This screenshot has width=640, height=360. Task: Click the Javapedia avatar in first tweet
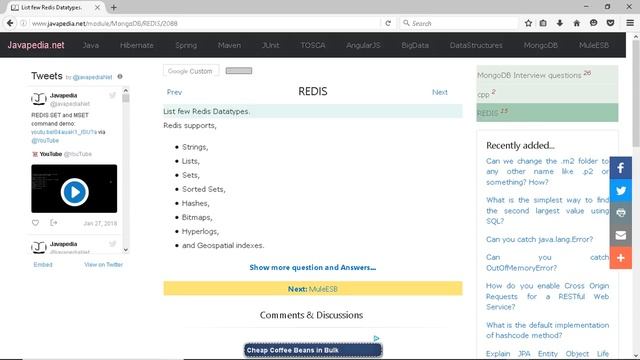pos(39,99)
